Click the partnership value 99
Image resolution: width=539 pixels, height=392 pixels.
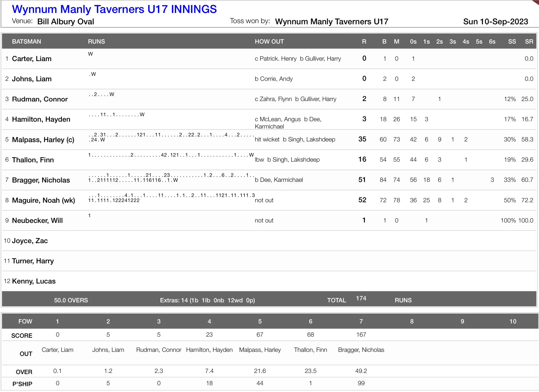pyautogui.click(x=361, y=383)
